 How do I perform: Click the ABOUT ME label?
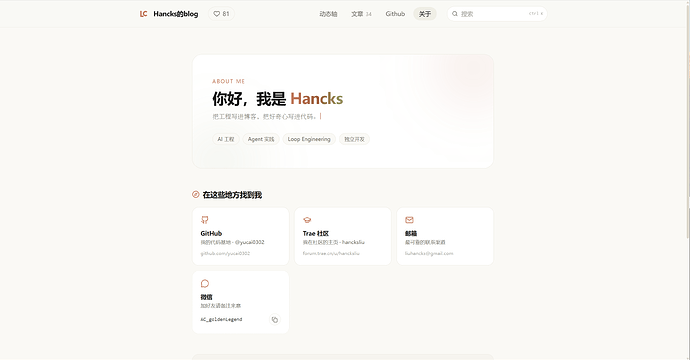[x=228, y=81]
